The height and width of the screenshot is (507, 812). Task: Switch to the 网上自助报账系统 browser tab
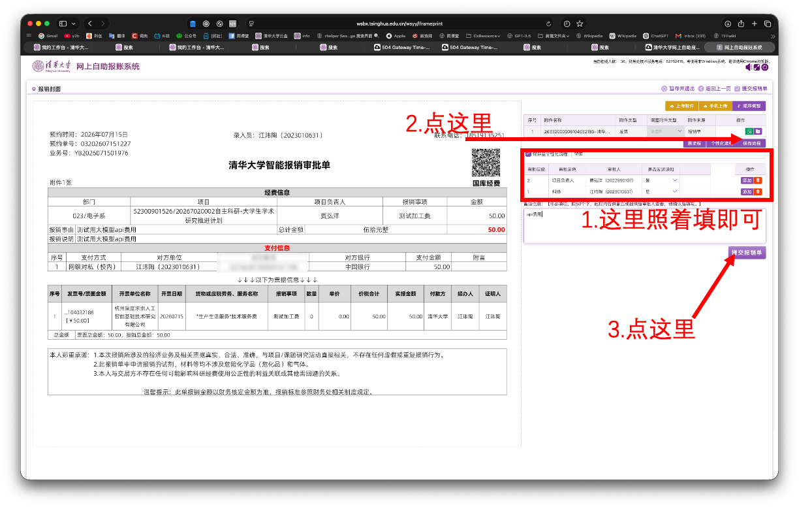[x=739, y=48]
